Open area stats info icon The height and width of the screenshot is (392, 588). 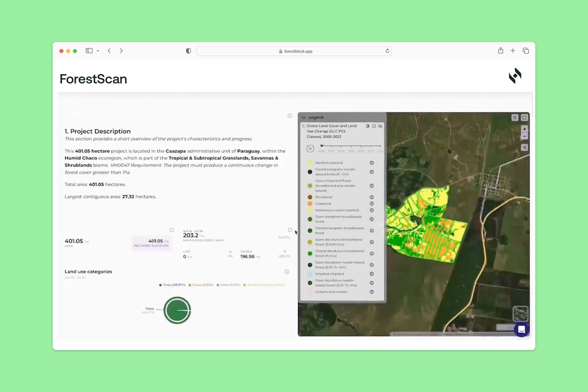tap(172, 230)
